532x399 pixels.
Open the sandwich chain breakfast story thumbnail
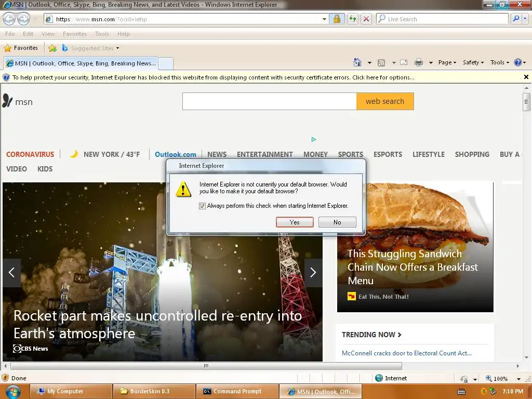tap(415, 247)
